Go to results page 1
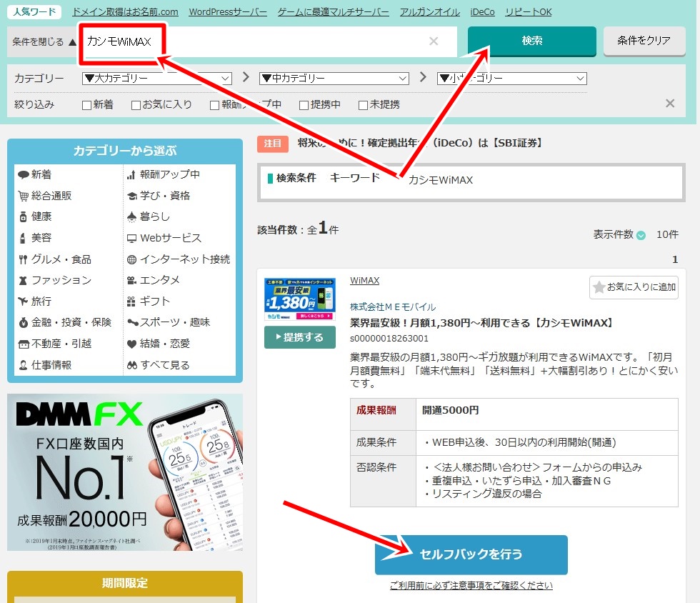Image resolution: width=700 pixels, height=603 pixels. pos(674,259)
